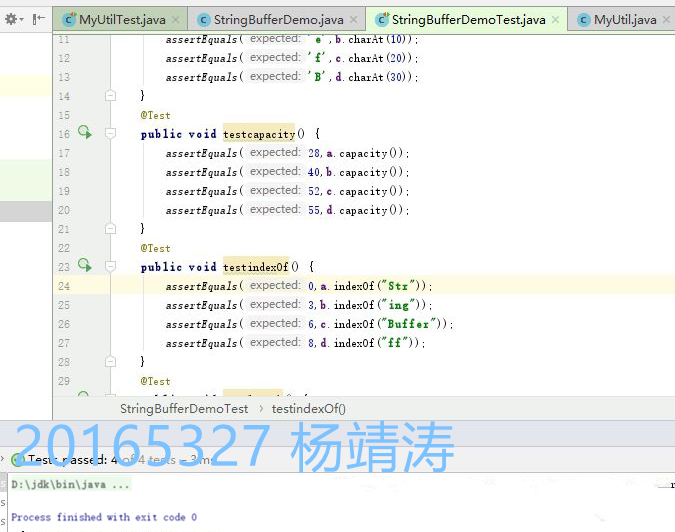Click the testindexOf() breadcrumb
The image size is (675, 532).
(x=309, y=409)
